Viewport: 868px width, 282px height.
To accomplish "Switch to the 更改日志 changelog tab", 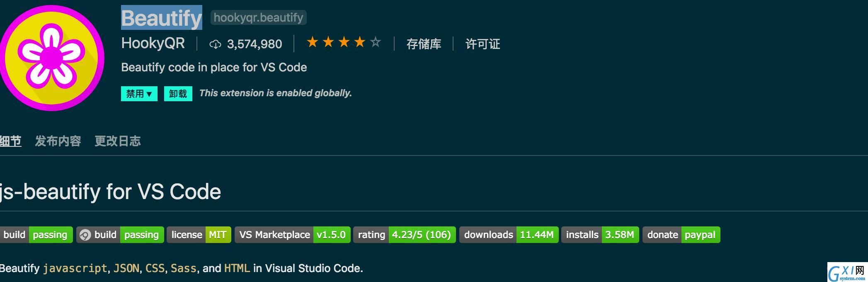I will pos(118,141).
